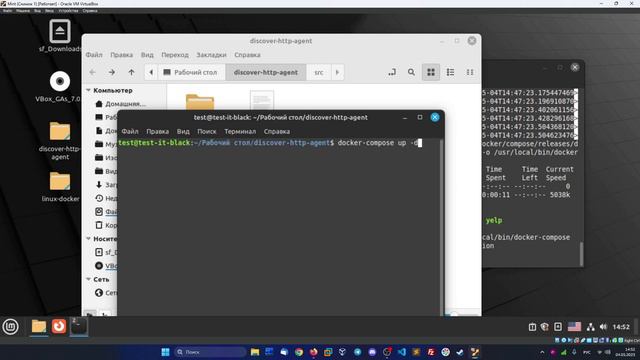Collapse 'Компьютер' sidebar section
Viewport: 640px width, 360px height.
pos(89,90)
